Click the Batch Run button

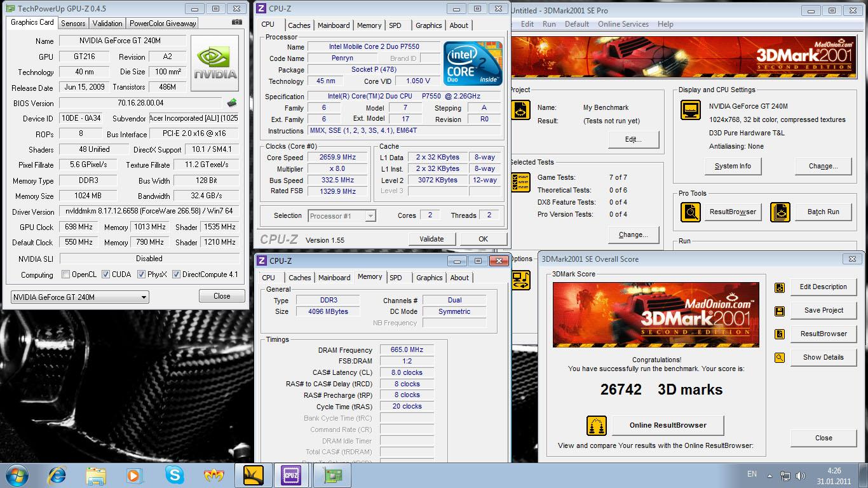point(823,212)
